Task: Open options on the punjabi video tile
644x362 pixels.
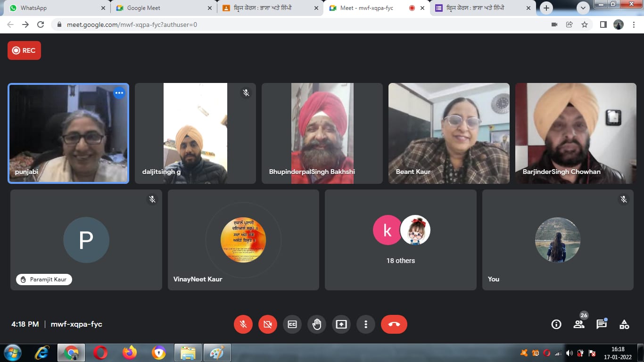Action: [x=119, y=93]
